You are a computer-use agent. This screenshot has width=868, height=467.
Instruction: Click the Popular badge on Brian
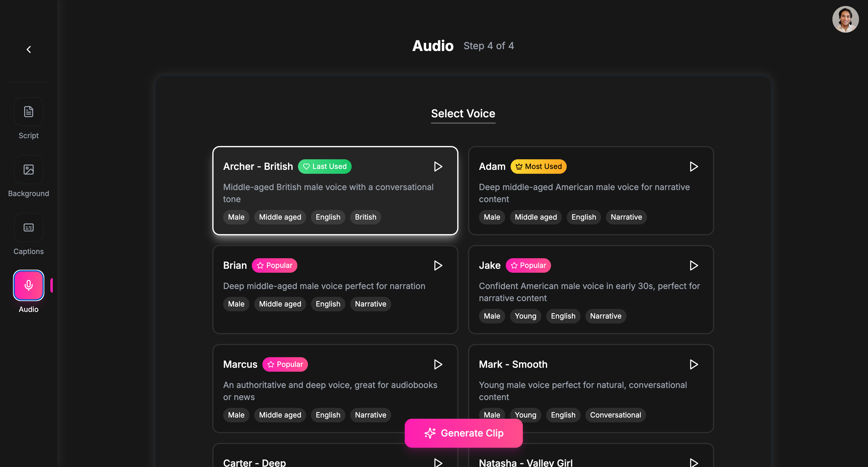click(x=274, y=265)
